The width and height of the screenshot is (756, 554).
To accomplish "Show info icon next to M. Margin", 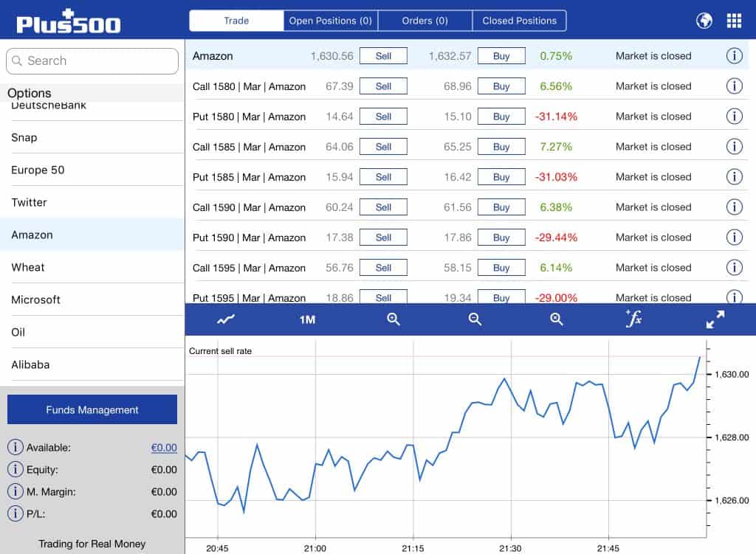I will [15, 491].
